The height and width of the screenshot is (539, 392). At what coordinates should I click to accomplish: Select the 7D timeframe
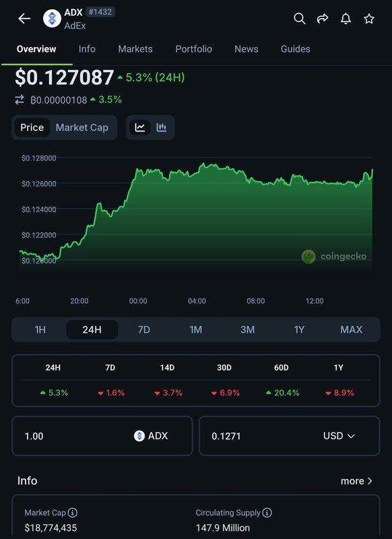(x=143, y=329)
